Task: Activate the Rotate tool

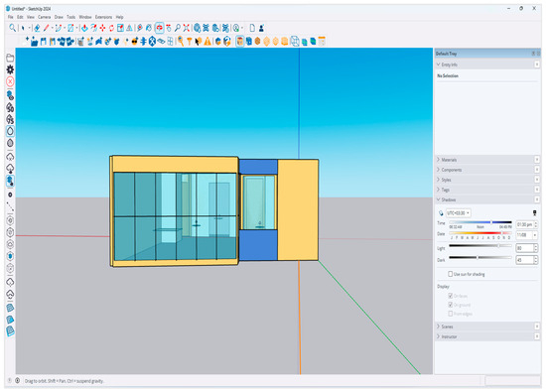Action: click(111, 28)
